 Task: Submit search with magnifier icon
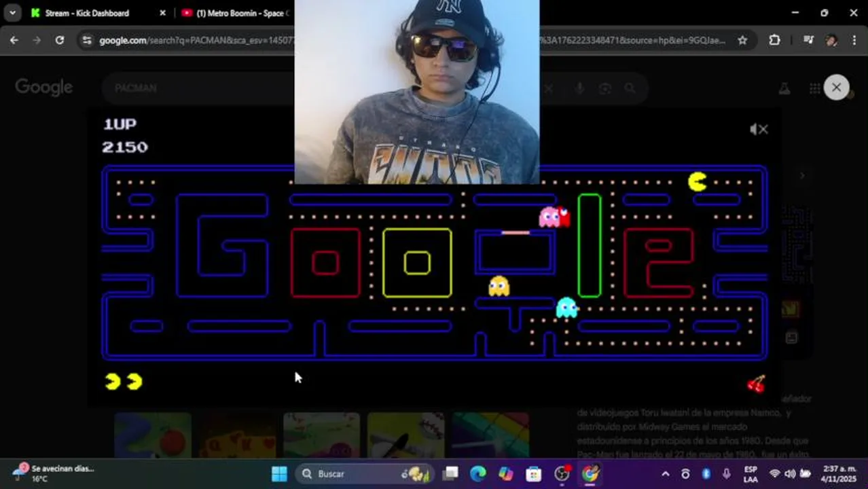(630, 88)
